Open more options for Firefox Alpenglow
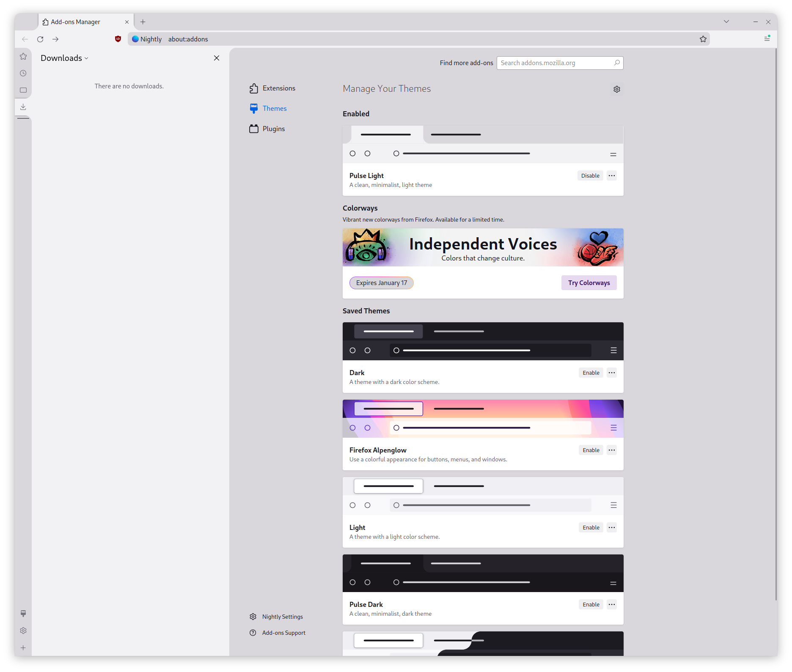792x672 pixels. pos(612,450)
